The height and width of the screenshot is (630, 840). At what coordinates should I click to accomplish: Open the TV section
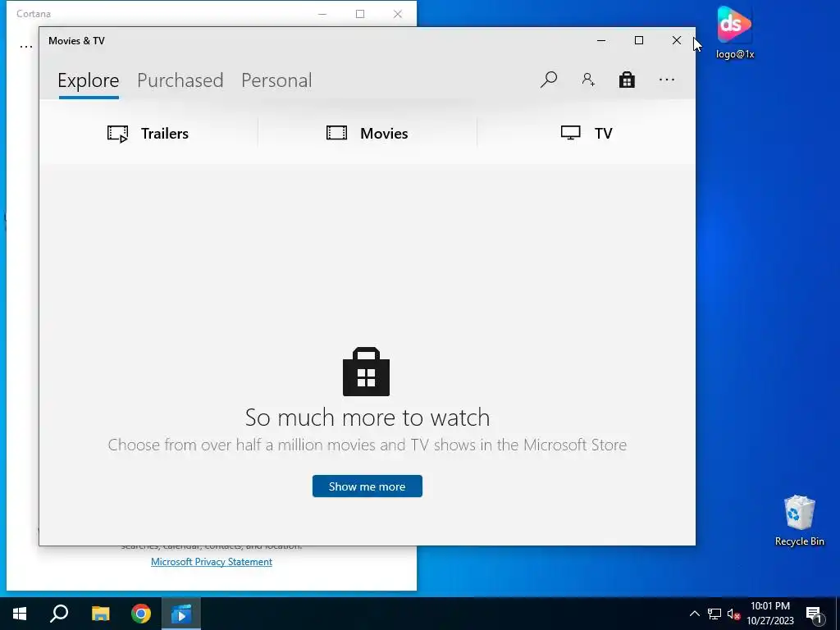coord(586,133)
